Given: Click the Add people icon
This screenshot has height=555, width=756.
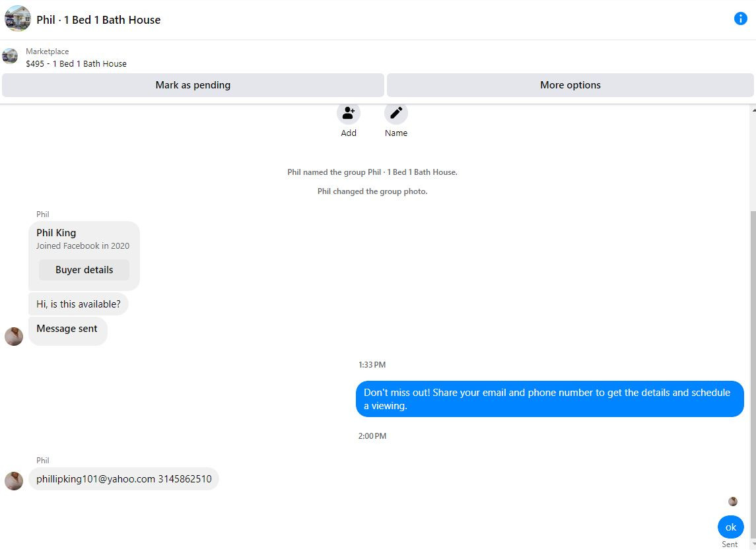Looking at the screenshot, I should click(x=348, y=114).
